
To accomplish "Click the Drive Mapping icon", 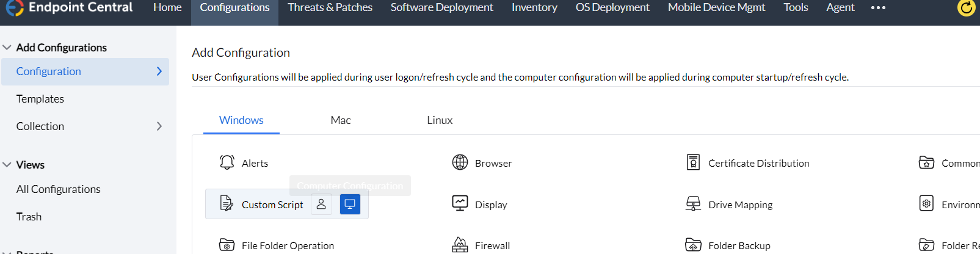I will tap(693, 204).
